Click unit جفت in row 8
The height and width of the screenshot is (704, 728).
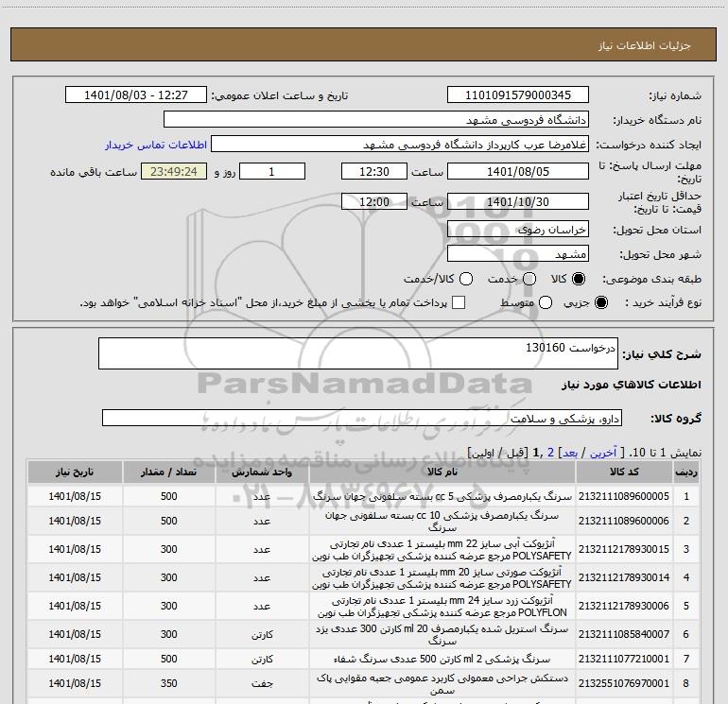tap(262, 683)
